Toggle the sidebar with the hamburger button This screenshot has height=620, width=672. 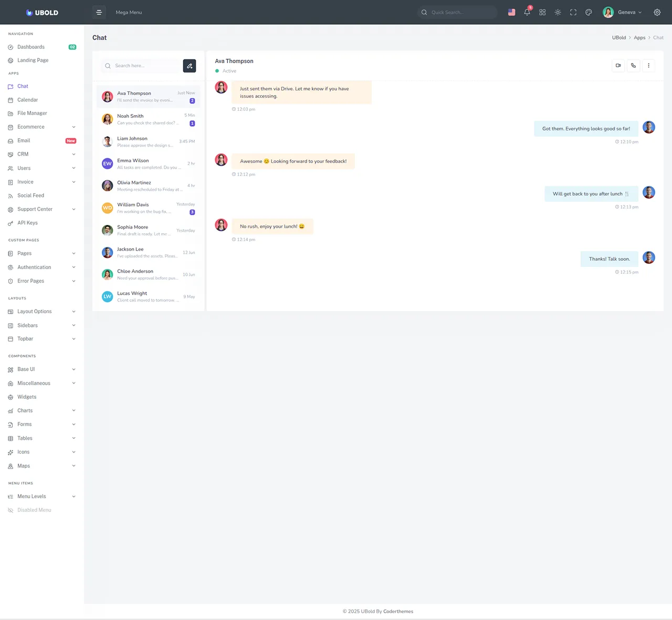[x=99, y=12]
